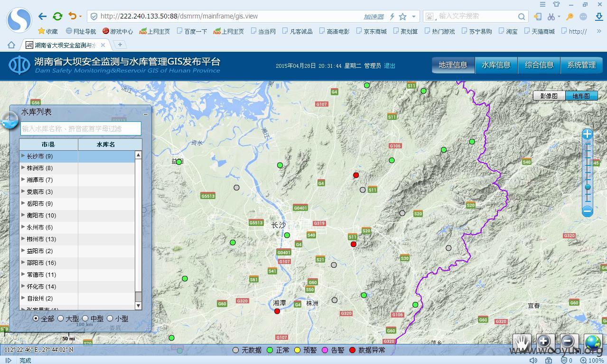Minimize the 水库列表 panel
Image resolution: width=607 pixels, height=364 pixels.
(146, 114)
